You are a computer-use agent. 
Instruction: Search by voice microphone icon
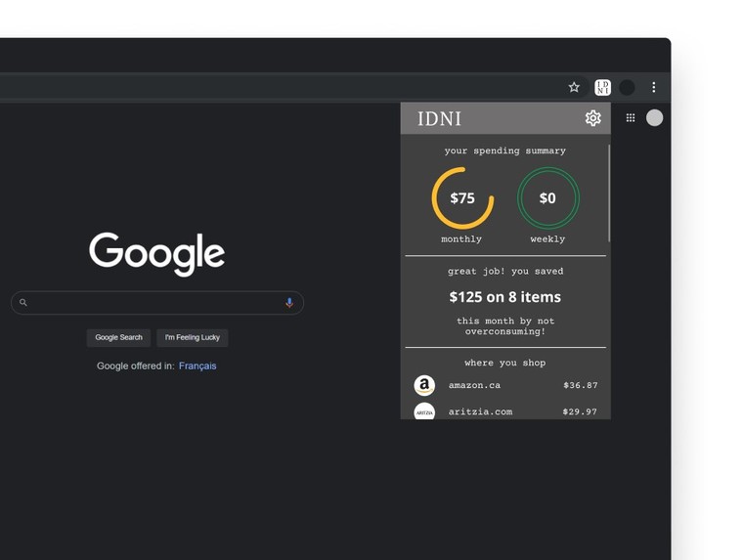289,303
